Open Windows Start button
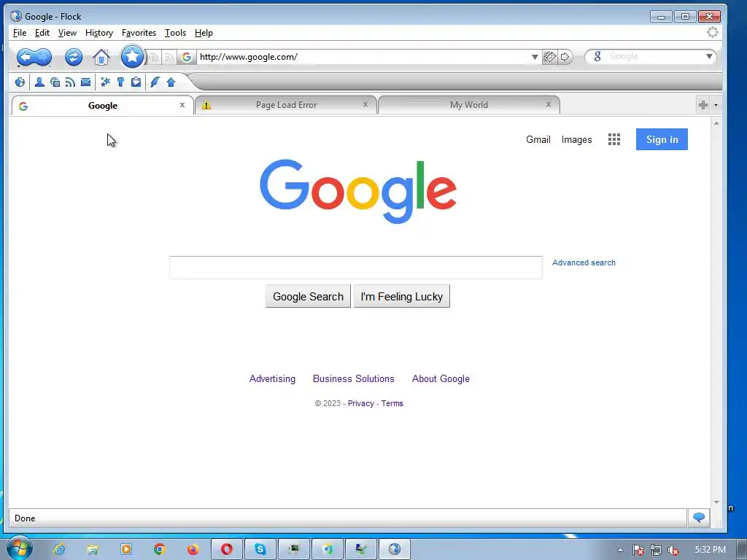Screen dimensions: 747x560 pyautogui.click(x=20, y=548)
